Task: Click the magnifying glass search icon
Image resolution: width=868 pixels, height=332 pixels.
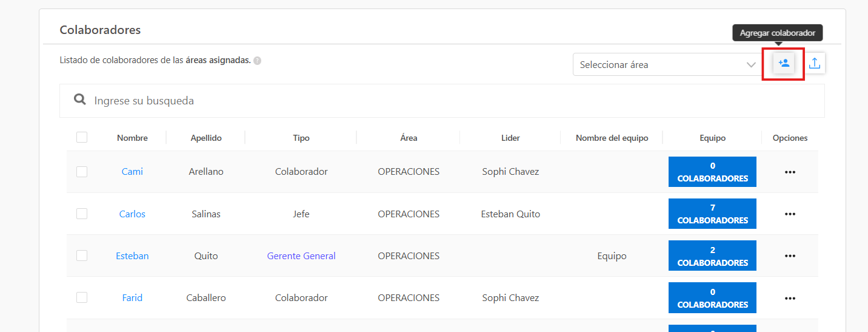Action: 80,100
